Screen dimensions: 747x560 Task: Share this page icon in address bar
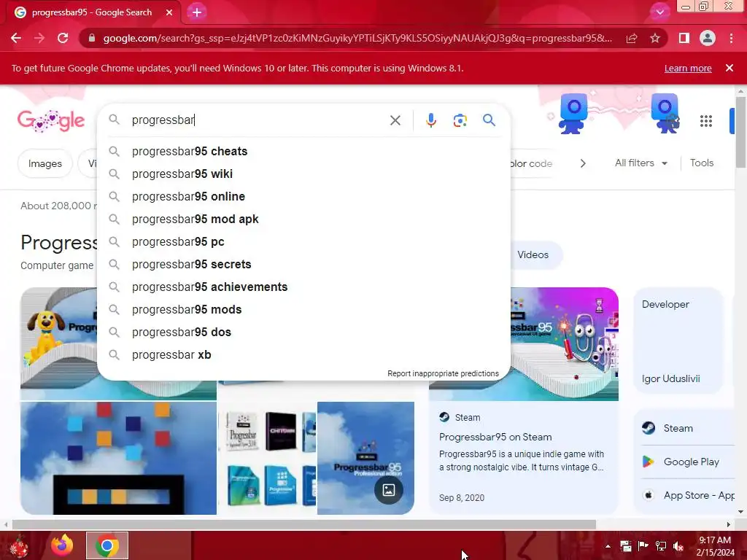pos(632,38)
